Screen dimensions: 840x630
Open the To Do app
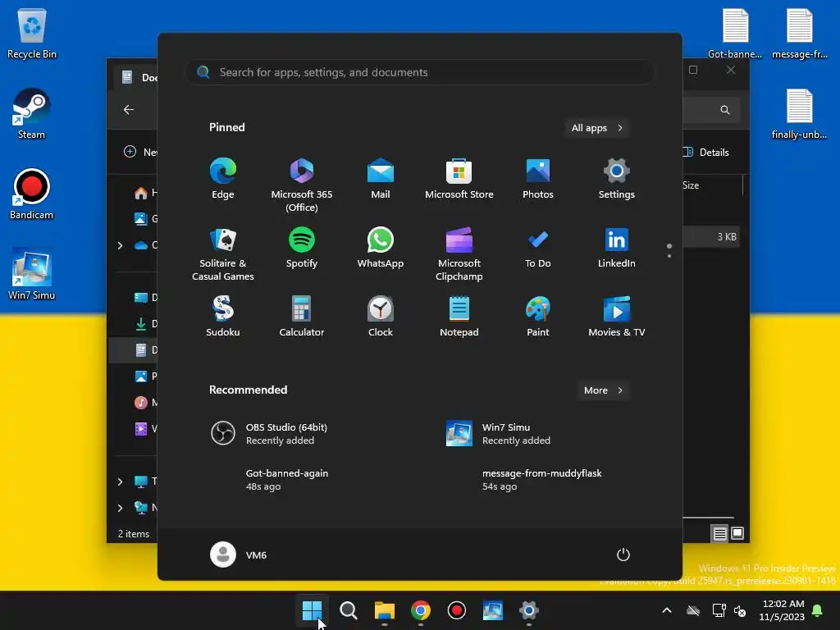coord(538,248)
